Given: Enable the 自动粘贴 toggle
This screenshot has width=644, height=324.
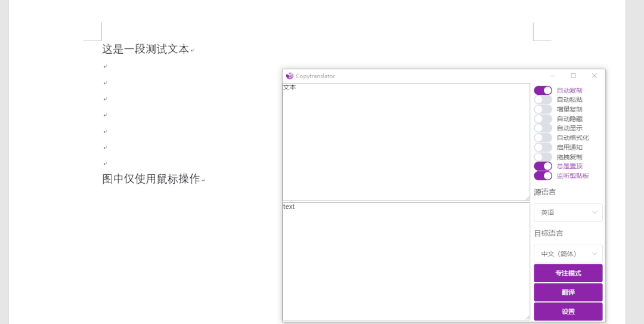Looking at the screenshot, I should pyautogui.click(x=543, y=100).
